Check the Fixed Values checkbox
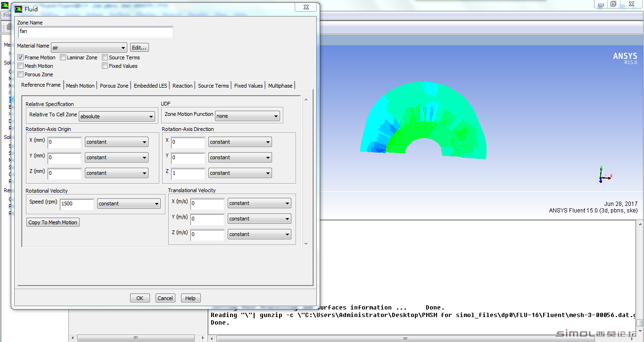The height and width of the screenshot is (342, 644). point(105,66)
